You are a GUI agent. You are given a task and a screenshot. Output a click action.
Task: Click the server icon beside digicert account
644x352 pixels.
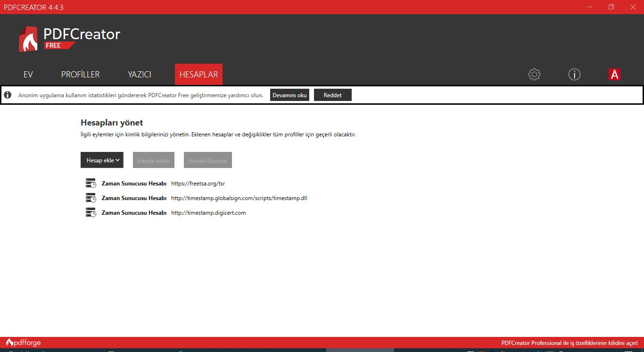coord(91,212)
